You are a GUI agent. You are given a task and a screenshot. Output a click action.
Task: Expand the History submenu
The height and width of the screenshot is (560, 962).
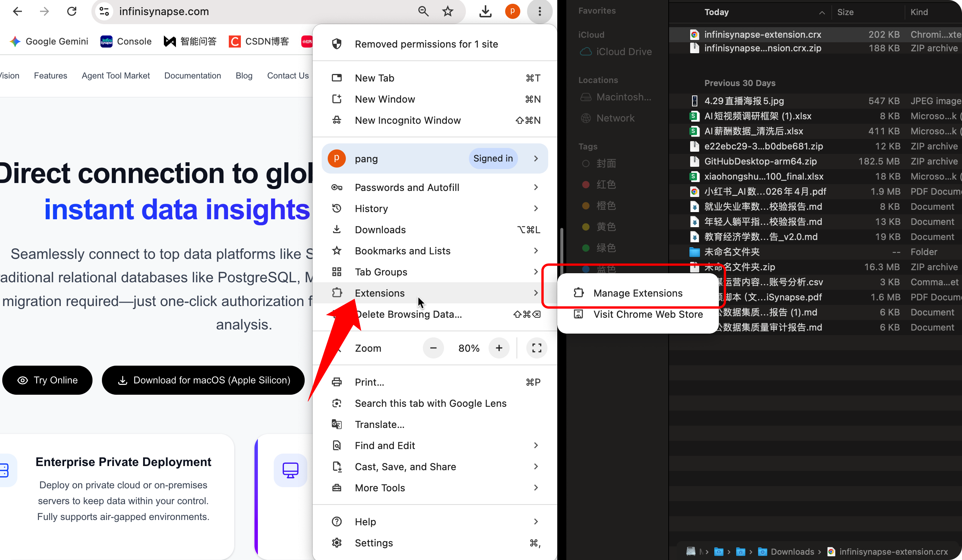click(x=435, y=208)
